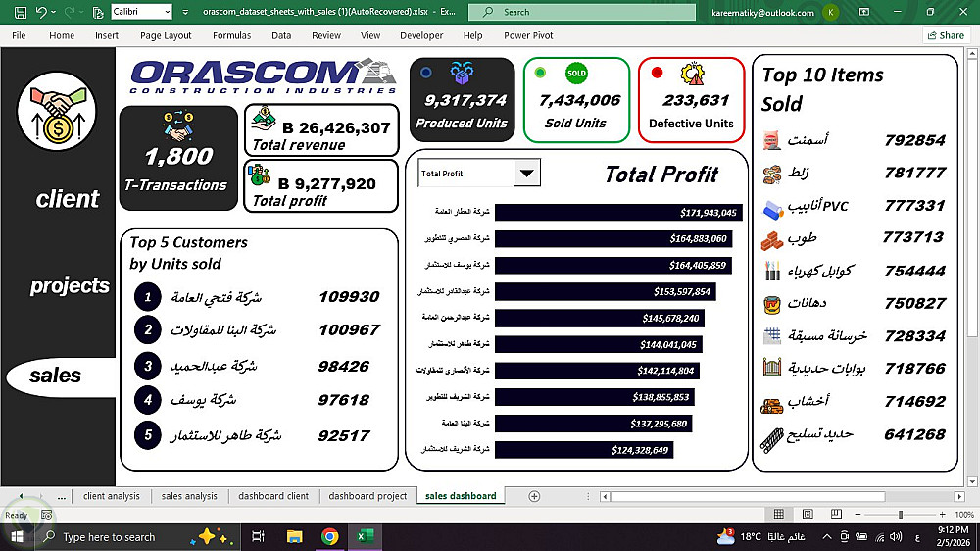Screen dimensions: 980x551
Task: Open the Calibri font name dropdown
Action: point(167,12)
